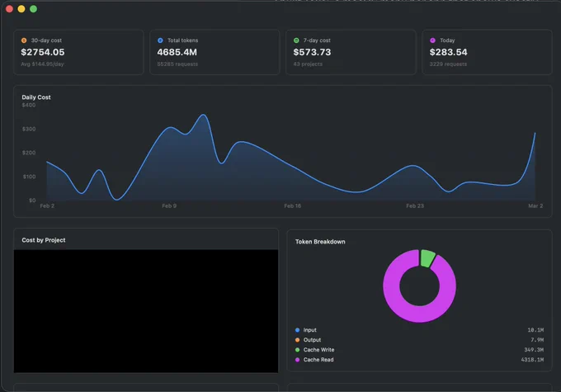Select the 4685.4M total tokens value
This screenshot has height=392, width=561.
[x=177, y=52]
